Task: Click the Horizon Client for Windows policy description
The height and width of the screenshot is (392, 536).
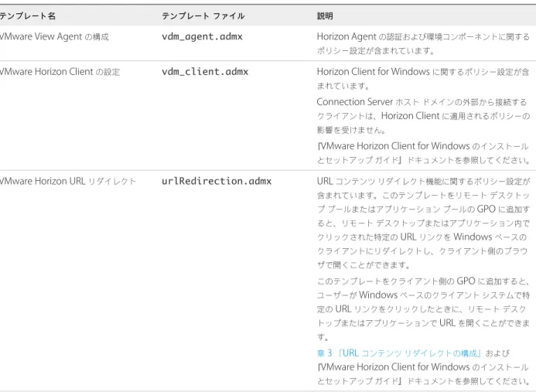Action: coord(423,79)
